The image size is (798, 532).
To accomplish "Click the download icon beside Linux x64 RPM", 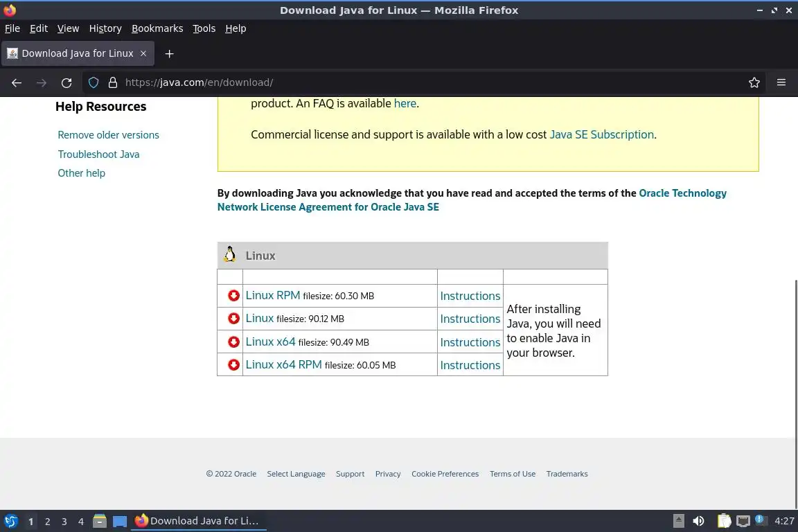I will 233,364.
